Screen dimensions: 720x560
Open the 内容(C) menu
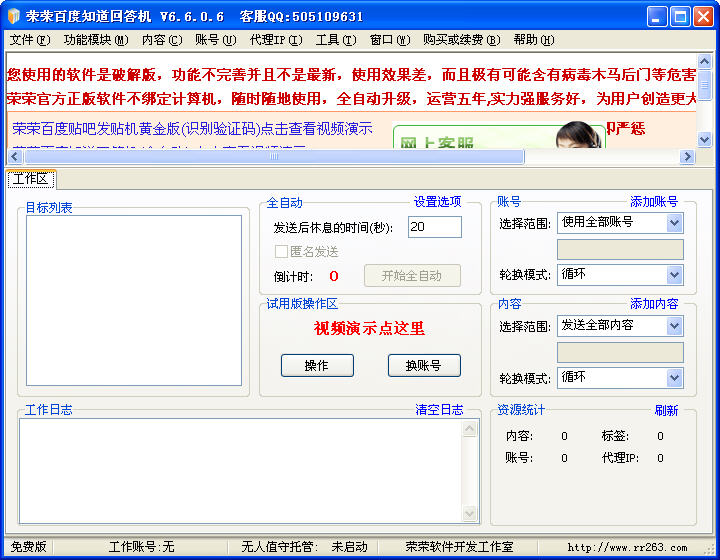pos(162,40)
